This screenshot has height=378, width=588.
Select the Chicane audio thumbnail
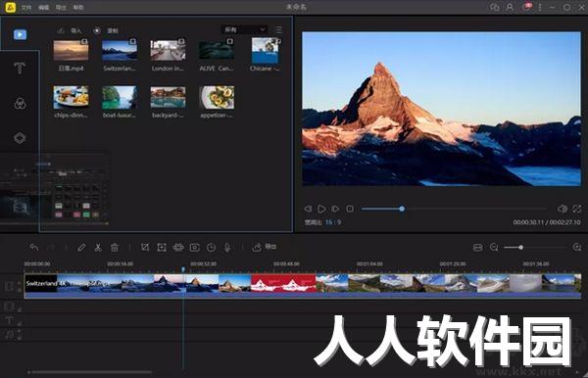pos(266,50)
